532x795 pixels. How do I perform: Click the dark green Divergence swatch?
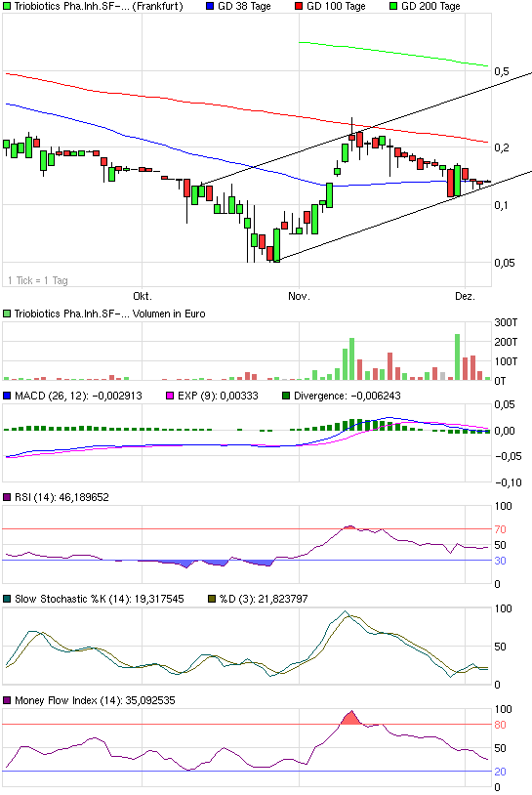[286, 396]
